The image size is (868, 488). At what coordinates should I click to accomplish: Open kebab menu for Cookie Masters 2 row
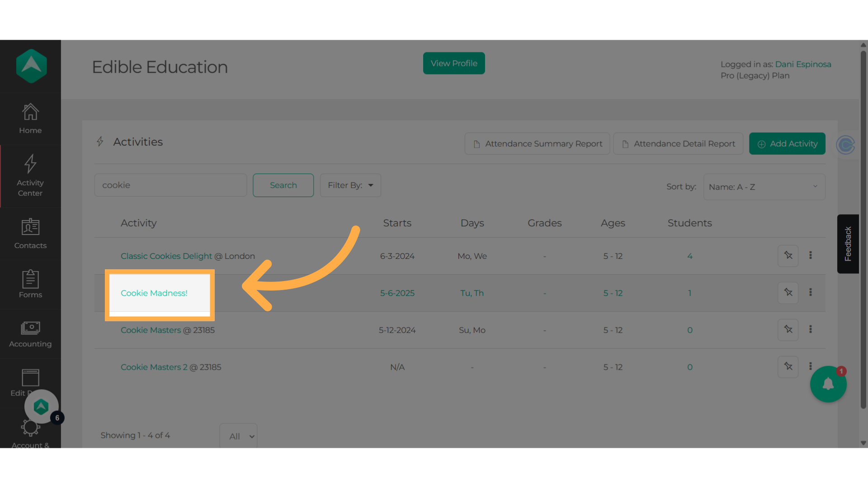pyautogui.click(x=811, y=366)
